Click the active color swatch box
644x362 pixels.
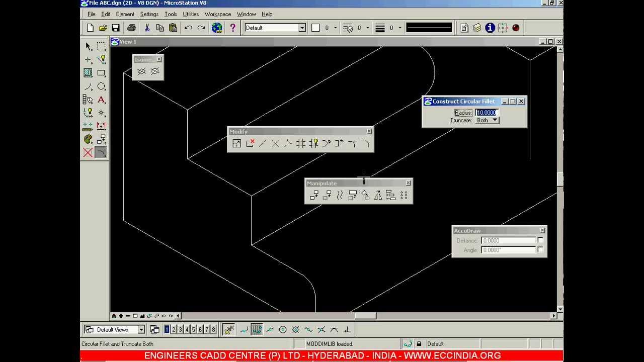(315, 28)
